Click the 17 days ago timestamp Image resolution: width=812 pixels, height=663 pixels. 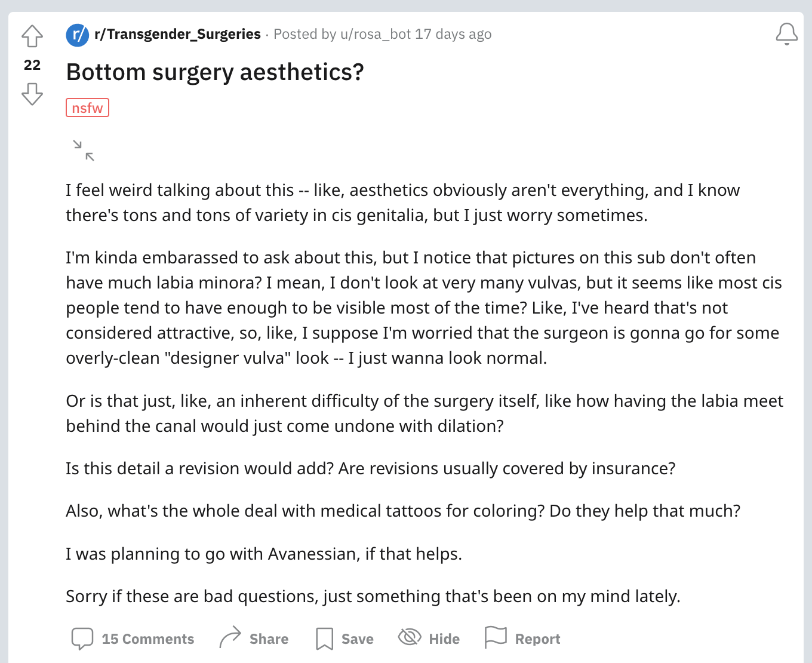coord(454,34)
